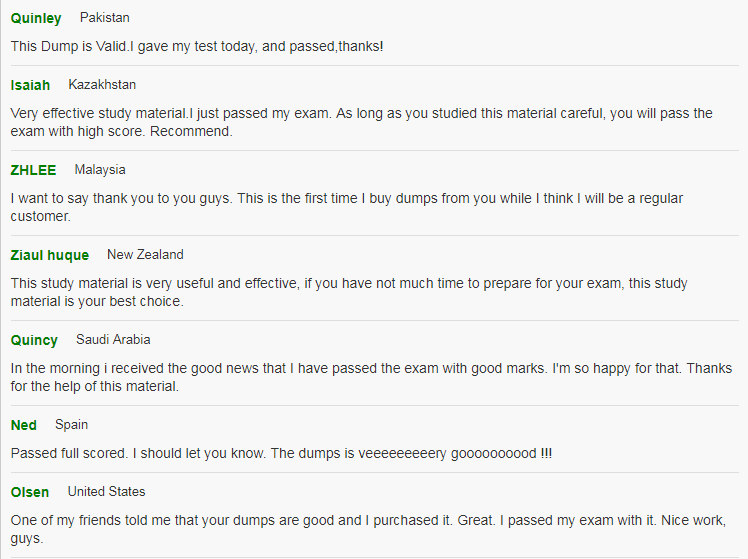Select the Kazakhstan country label
Image resolution: width=748 pixels, height=559 pixels.
click(x=102, y=84)
